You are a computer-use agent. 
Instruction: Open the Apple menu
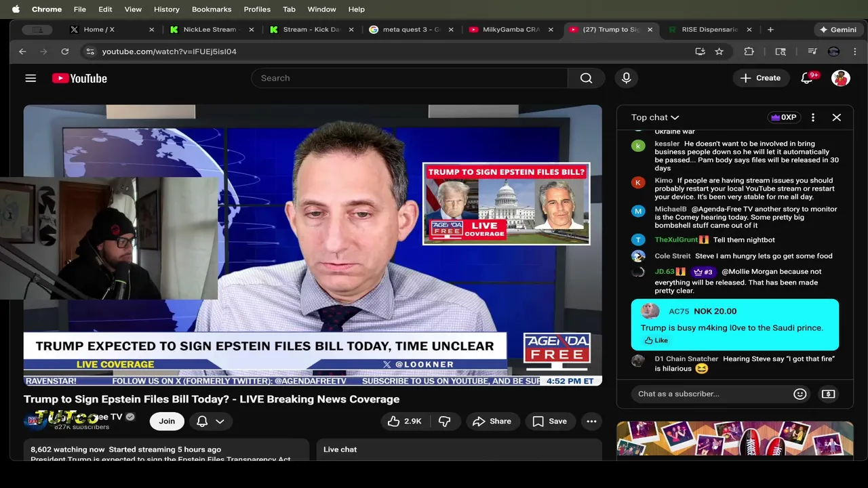(16, 9)
